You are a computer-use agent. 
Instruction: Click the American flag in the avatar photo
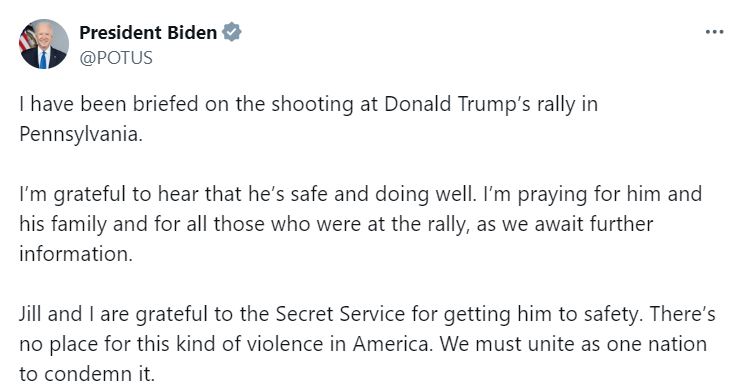coord(26,39)
